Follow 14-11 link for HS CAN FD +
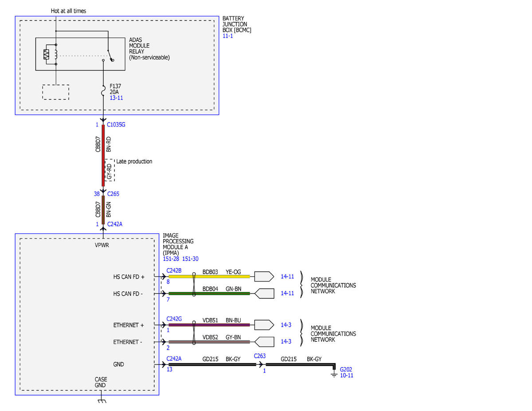532x411 pixels. tap(287, 277)
